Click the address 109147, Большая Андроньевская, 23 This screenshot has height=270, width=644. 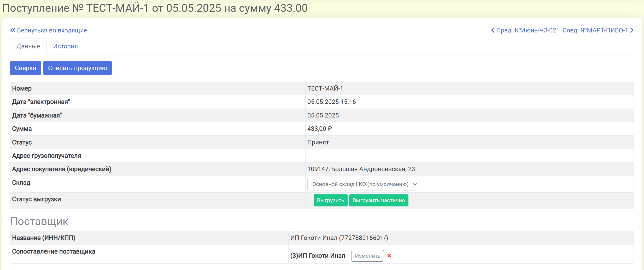361,169
